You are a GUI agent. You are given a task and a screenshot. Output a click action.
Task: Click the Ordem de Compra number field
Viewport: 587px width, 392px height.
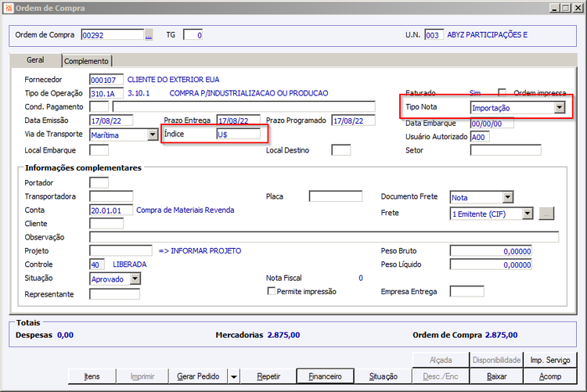pyautogui.click(x=112, y=35)
